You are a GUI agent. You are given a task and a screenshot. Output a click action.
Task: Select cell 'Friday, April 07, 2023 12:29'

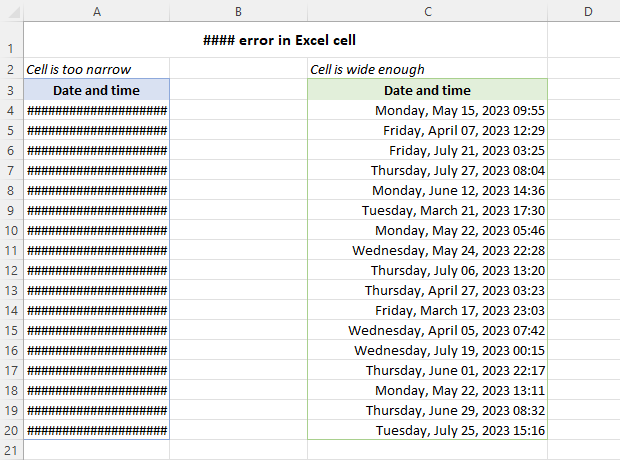tap(427, 130)
